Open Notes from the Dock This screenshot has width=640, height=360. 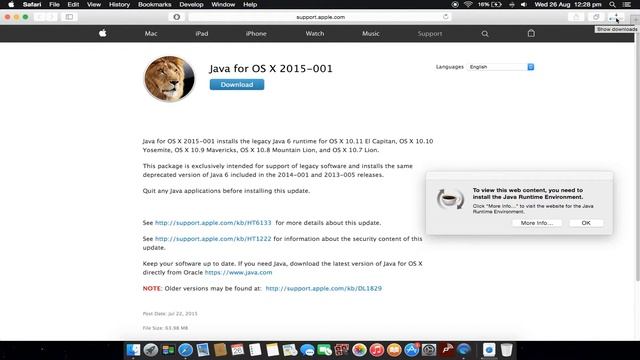pos(272,350)
